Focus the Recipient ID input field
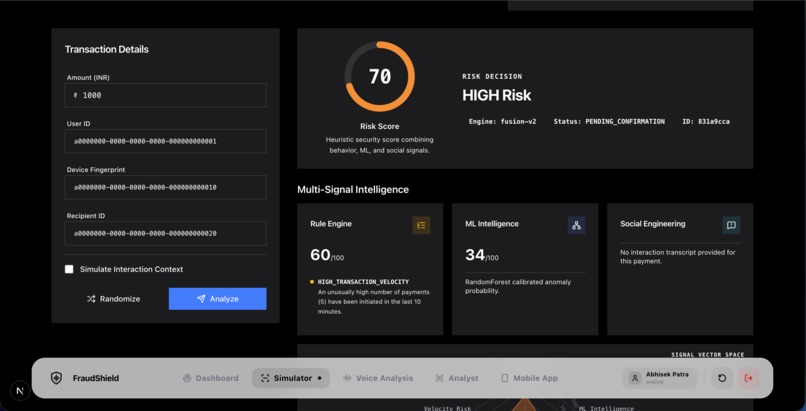Viewport: 806px width, 411px height. tap(166, 234)
